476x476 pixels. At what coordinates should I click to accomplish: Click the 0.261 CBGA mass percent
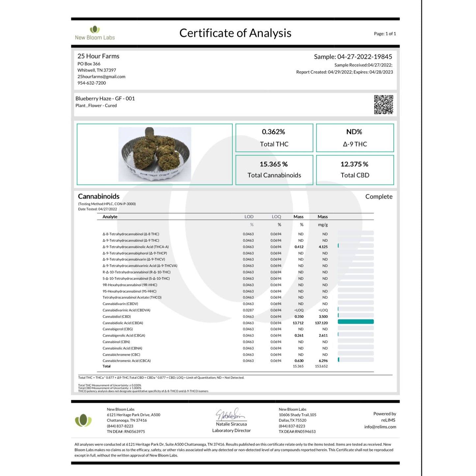[x=299, y=336]
